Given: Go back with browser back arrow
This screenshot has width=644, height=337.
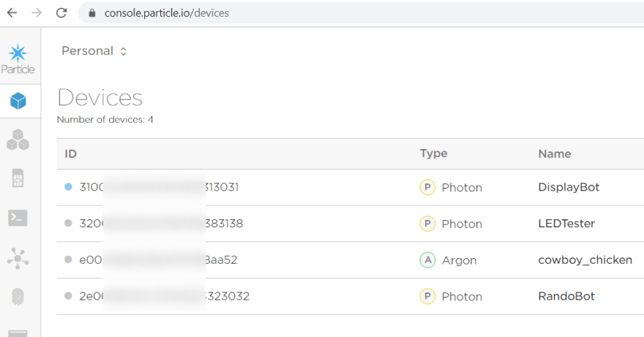Looking at the screenshot, I should (x=12, y=13).
